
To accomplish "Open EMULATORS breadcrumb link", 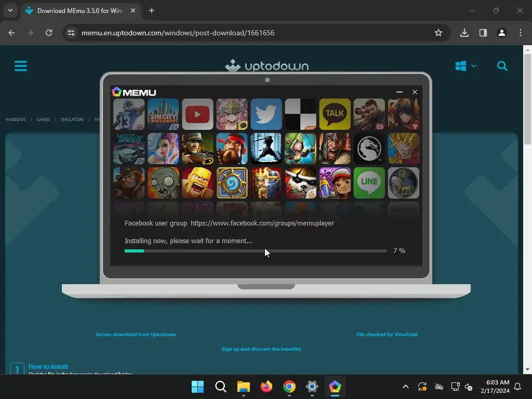I will [72, 119].
